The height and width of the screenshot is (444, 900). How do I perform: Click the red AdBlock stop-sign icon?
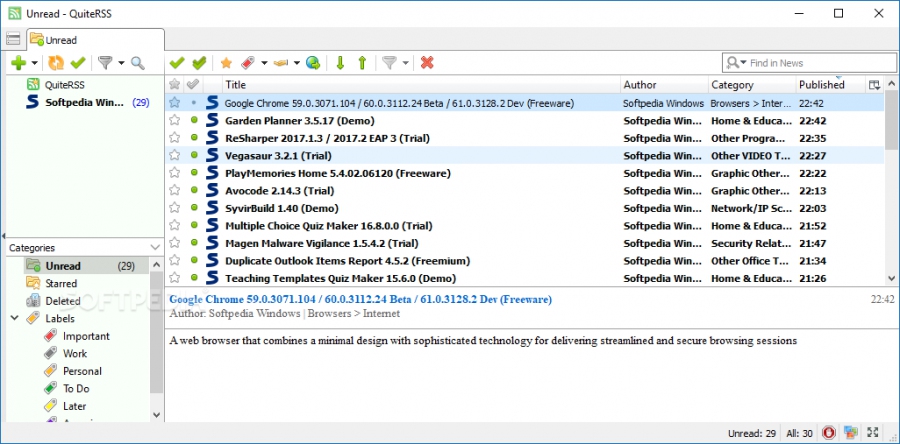tap(828, 433)
